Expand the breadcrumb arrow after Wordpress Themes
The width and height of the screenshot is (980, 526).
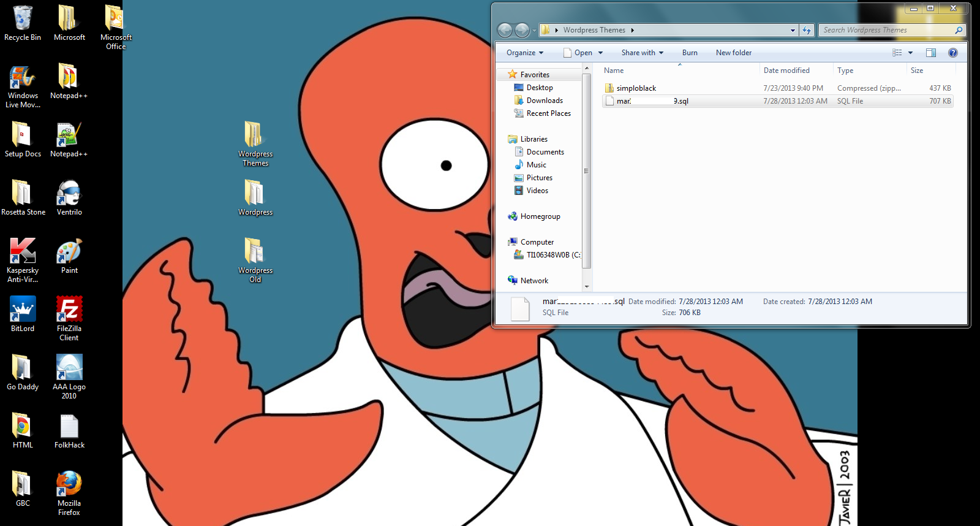[633, 30]
